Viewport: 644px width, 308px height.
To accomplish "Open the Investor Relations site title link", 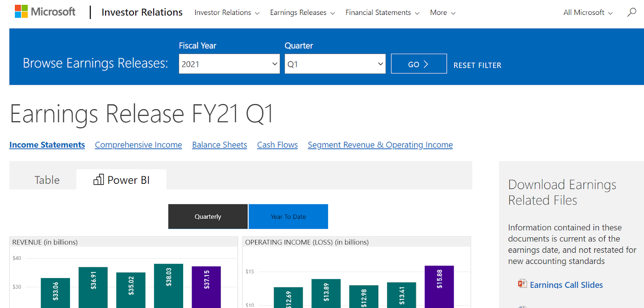I will point(142,12).
